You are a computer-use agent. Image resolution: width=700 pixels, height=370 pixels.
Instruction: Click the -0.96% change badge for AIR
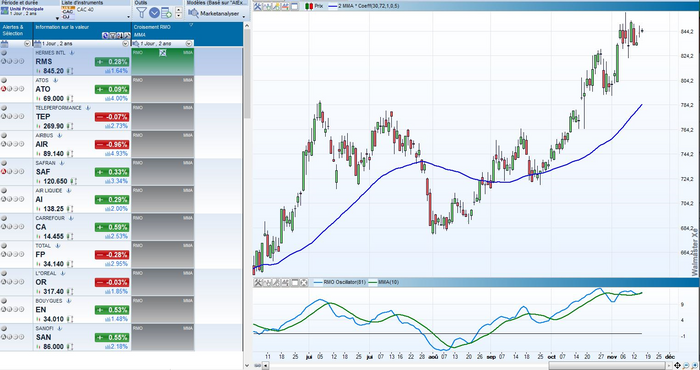(112, 145)
